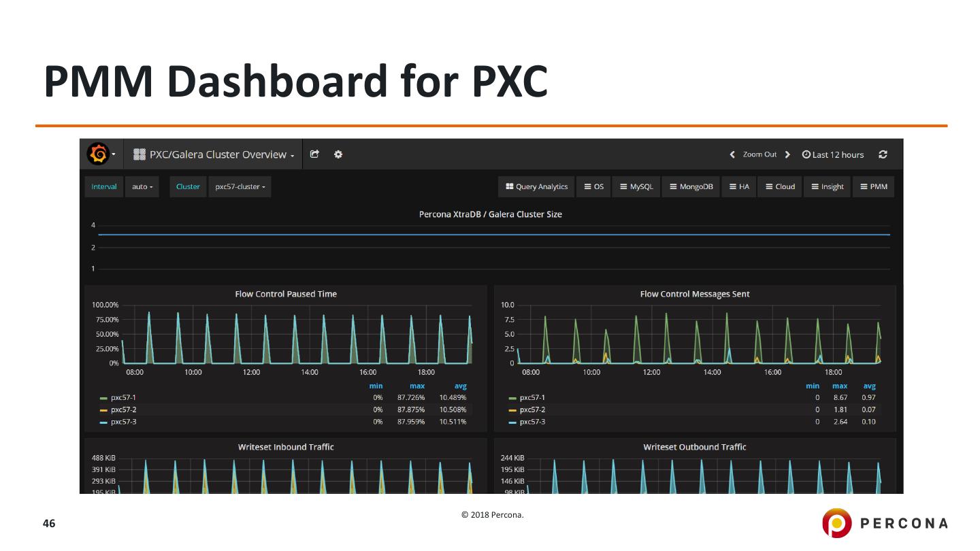980x551 pixels.
Task: Sort Flow Control Messages Sent legend by avg
Action: [870, 386]
